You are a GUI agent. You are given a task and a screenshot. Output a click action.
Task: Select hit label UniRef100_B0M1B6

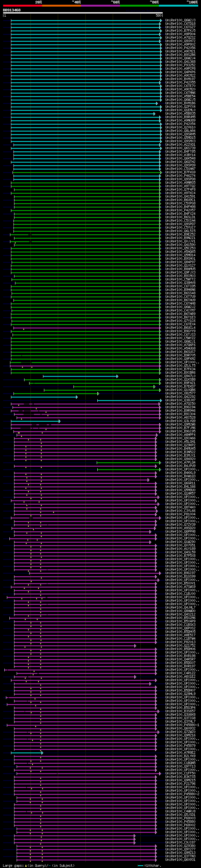click(180, 103)
